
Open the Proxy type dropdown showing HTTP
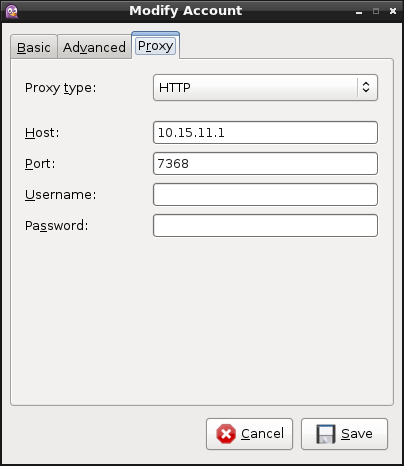[x=265, y=87]
